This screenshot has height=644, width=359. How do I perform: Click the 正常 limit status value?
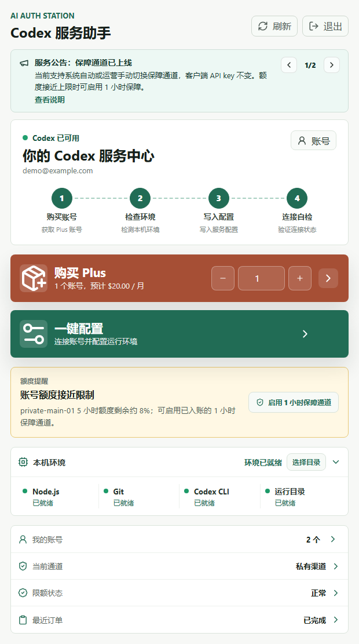click(319, 593)
